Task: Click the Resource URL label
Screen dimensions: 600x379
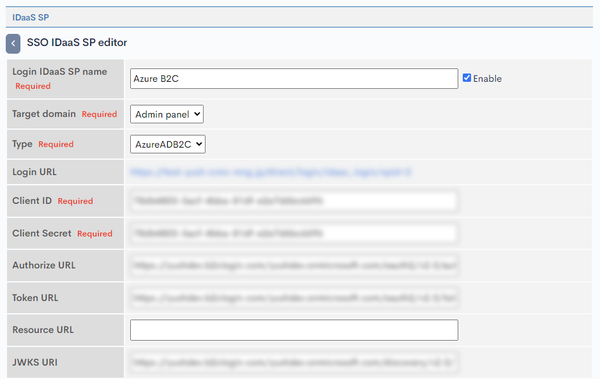Action: tap(43, 330)
